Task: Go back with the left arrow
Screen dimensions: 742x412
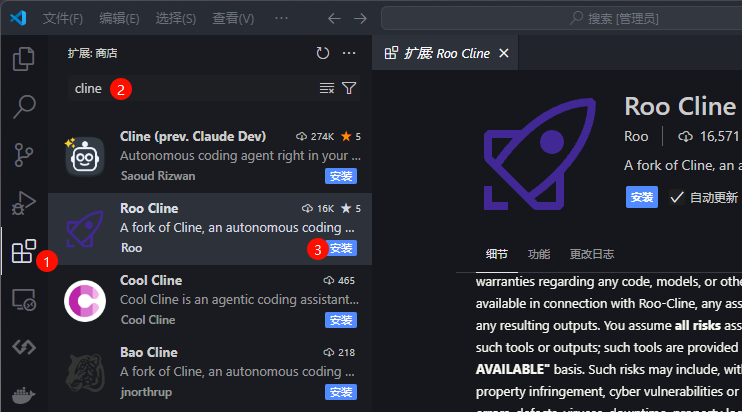Action: click(x=334, y=18)
